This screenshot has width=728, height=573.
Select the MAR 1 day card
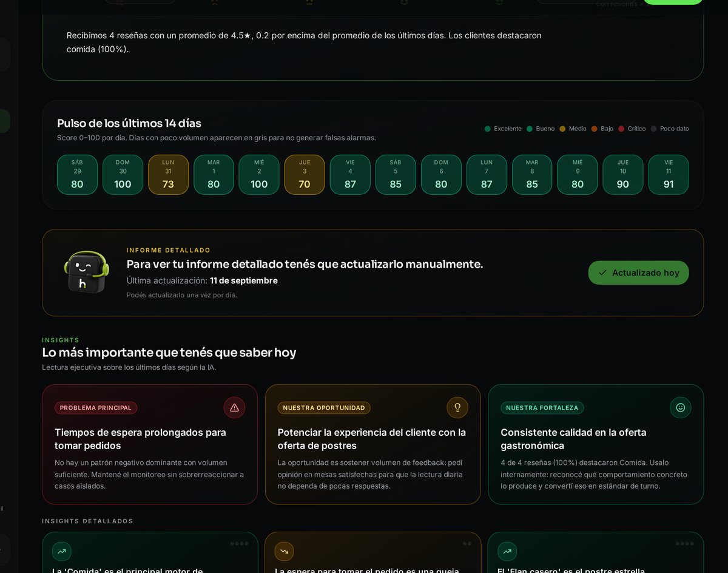(x=214, y=175)
